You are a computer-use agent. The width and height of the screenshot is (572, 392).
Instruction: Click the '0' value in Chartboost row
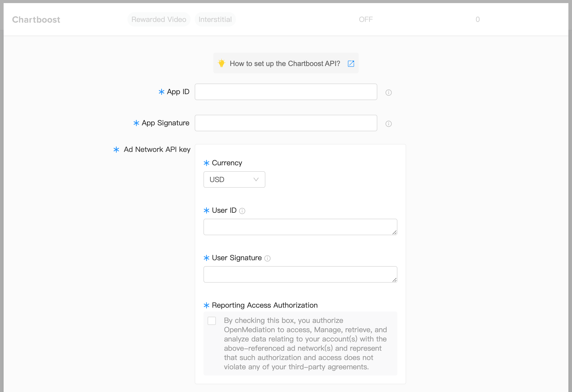point(478,19)
